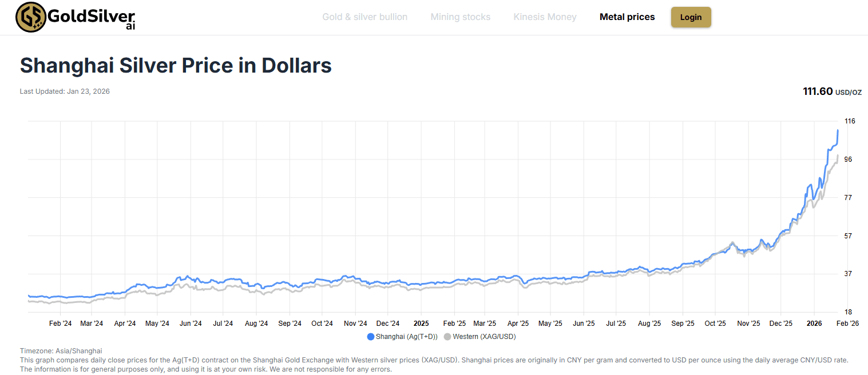Switch to the Metal prices tab
Image resolution: width=868 pixels, height=375 pixels.
pos(627,17)
